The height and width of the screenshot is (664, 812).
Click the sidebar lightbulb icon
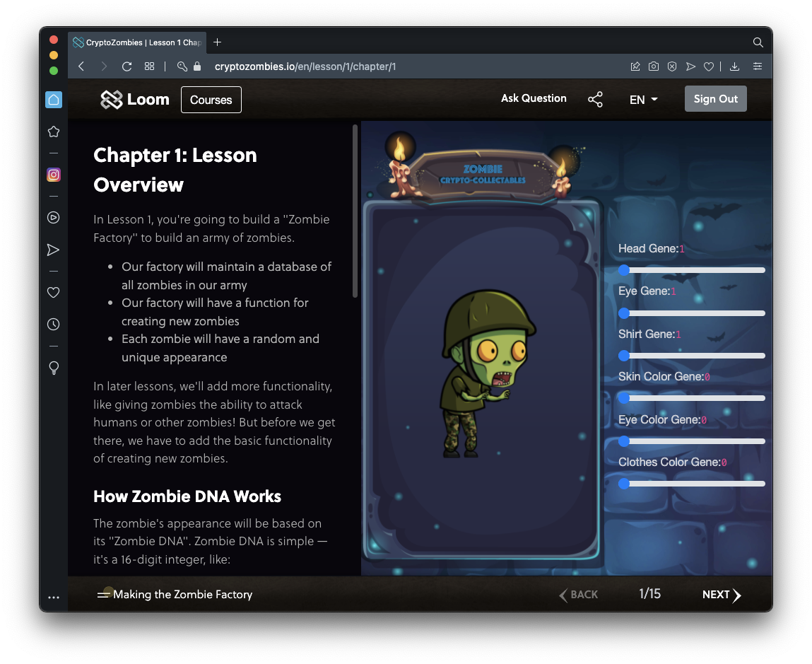(53, 368)
